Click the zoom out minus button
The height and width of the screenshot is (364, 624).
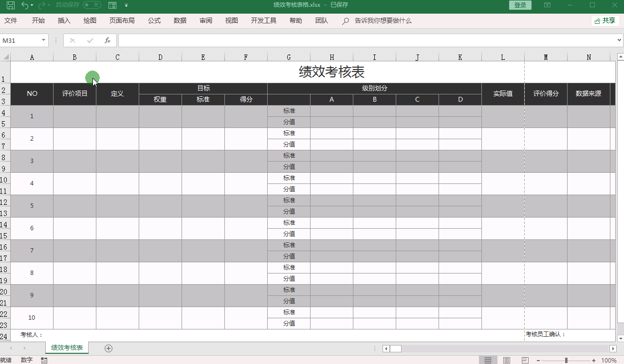(x=538, y=361)
